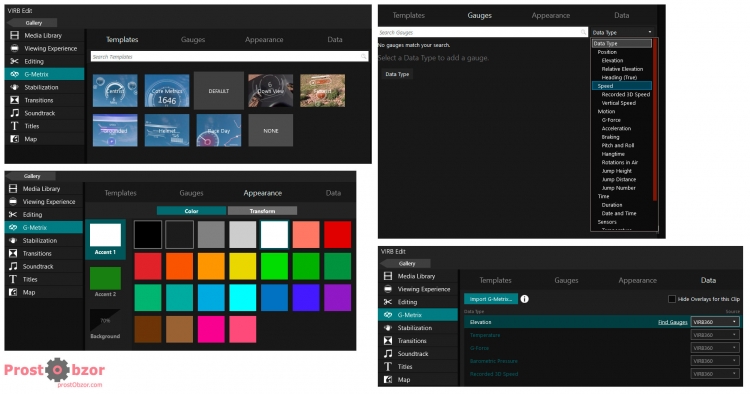Open Media Library icon in the Templates screenshot sidebar

click(x=15, y=35)
